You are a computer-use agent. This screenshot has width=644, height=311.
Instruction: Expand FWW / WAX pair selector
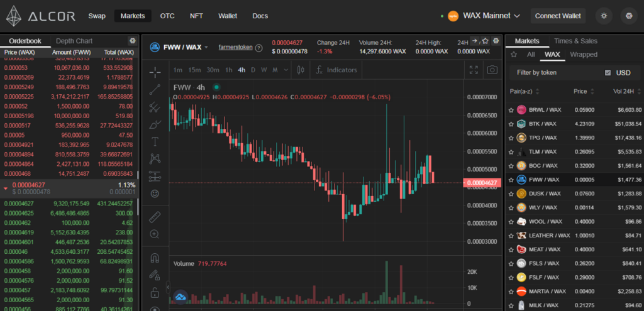[206, 47]
